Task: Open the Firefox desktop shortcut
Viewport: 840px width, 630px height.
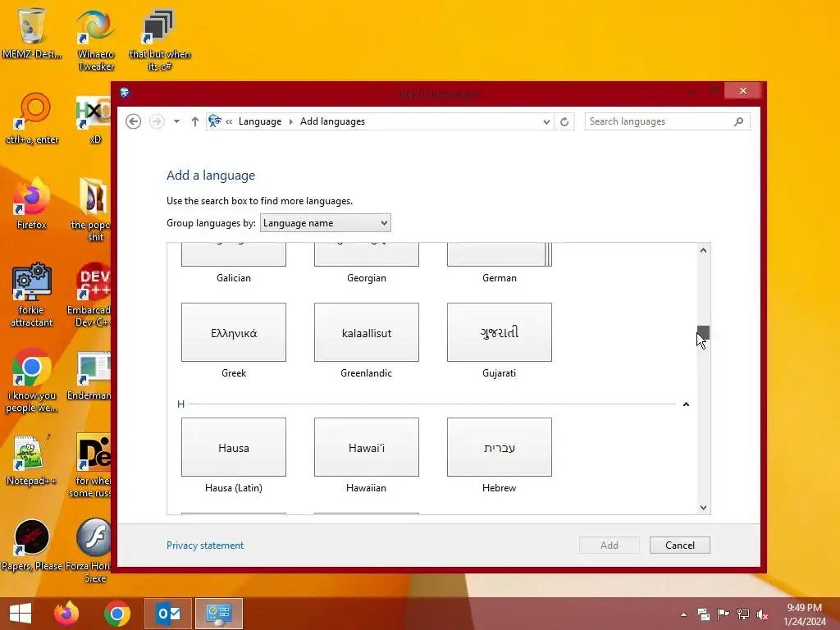Action: coord(32,203)
